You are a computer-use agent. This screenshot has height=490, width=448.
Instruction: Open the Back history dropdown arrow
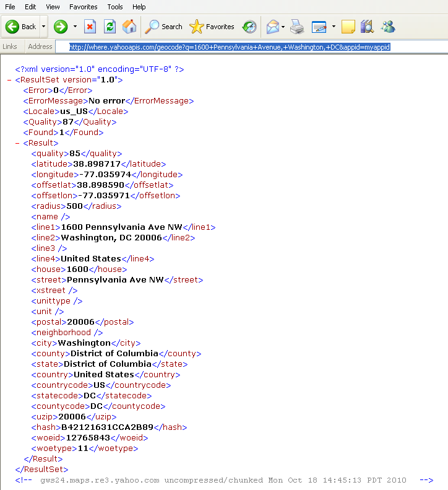click(x=44, y=27)
